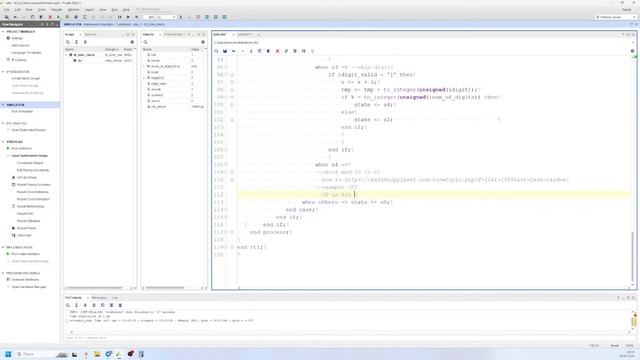Click Language Templates in Project Manager
Image resolution: width=640 pixels, height=360 pixels.
click(27, 53)
